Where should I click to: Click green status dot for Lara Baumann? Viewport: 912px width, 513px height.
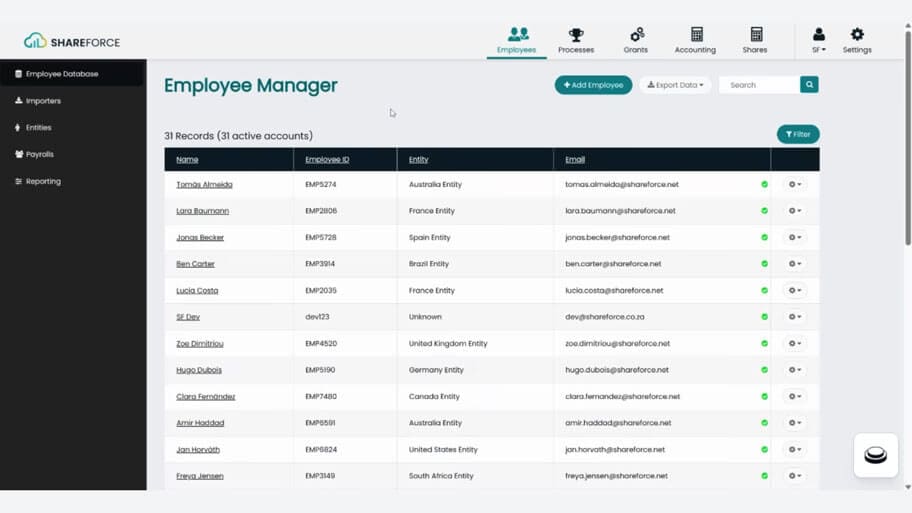(x=764, y=211)
